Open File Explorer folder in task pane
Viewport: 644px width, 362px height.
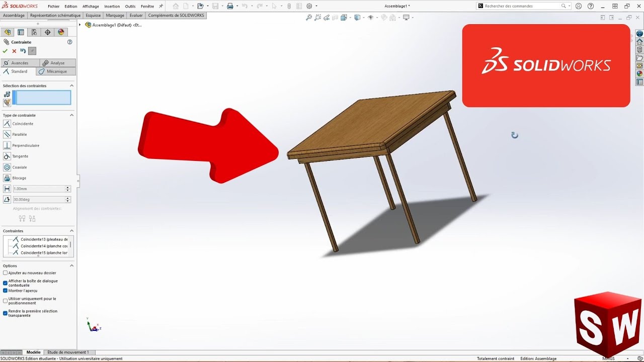tap(639, 58)
